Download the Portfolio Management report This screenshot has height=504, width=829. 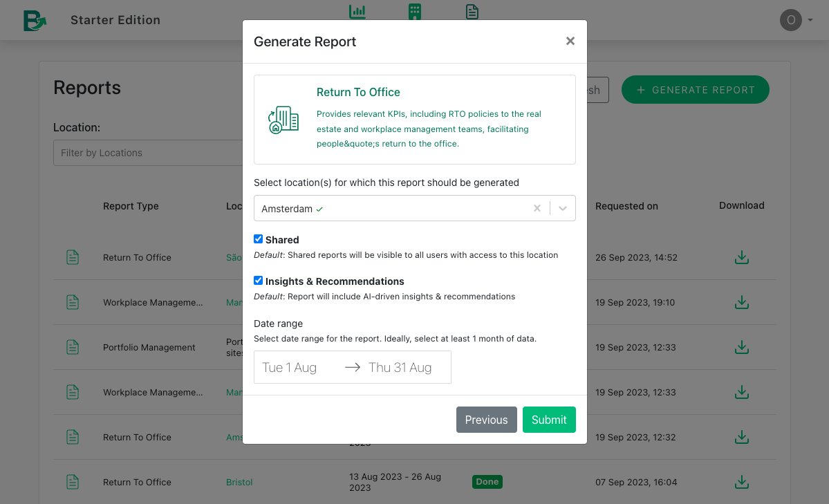[741, 348]
